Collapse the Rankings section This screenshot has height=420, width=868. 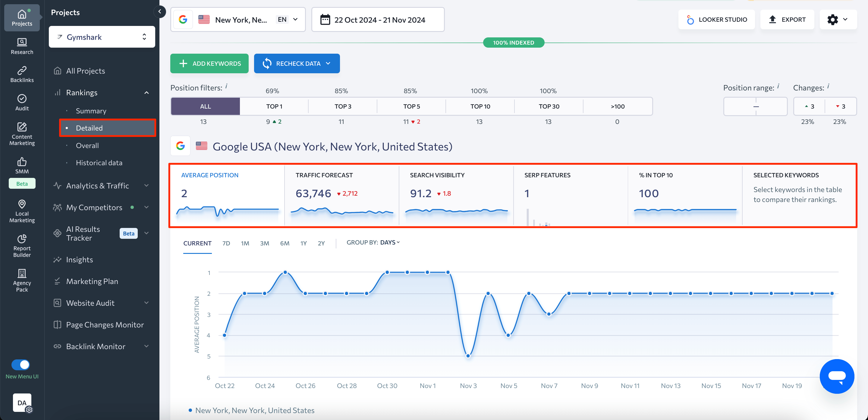tap(146, 92)
